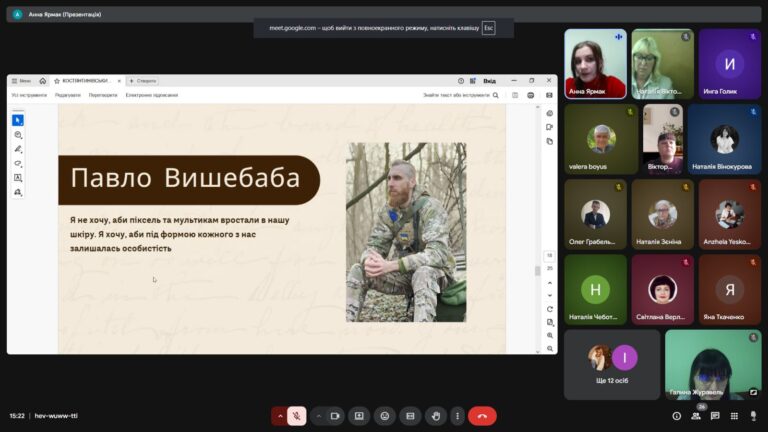Open the Усі інструменти menu
This screenshot has height=432, width=768.
[29, 95]
